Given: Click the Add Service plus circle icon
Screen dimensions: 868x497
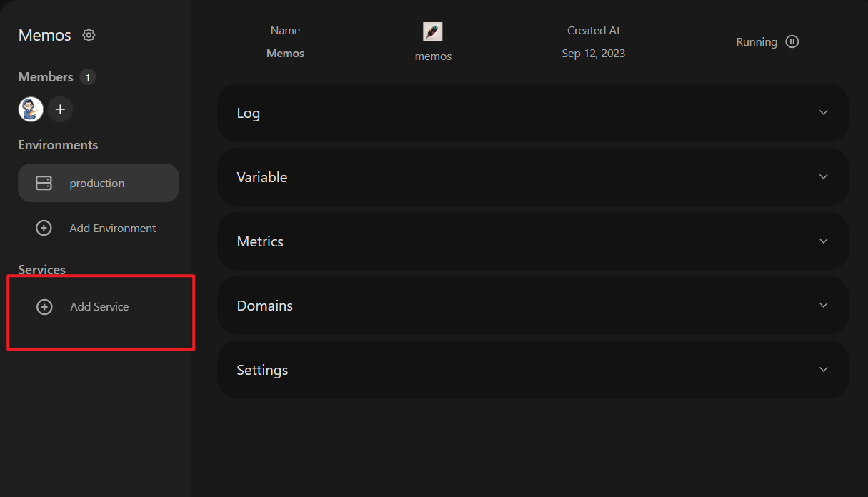Looking at the screenshot, I should pyautogui.click(x=44, y=306).
